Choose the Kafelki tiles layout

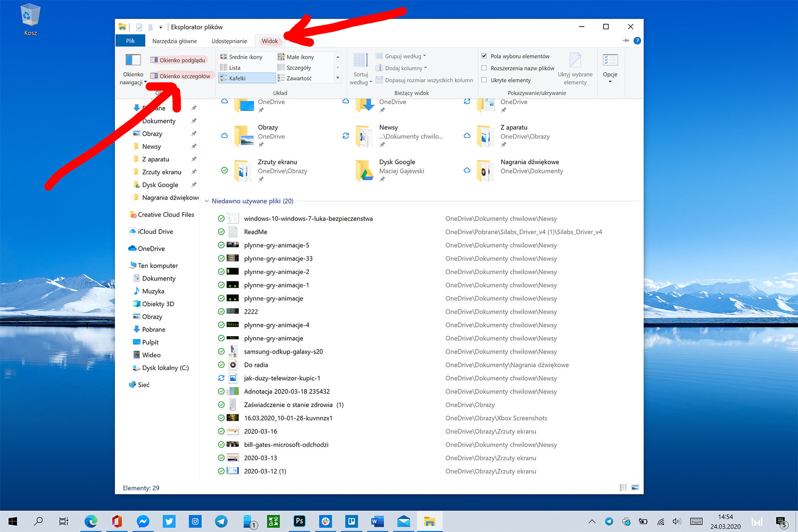[246, 78]
